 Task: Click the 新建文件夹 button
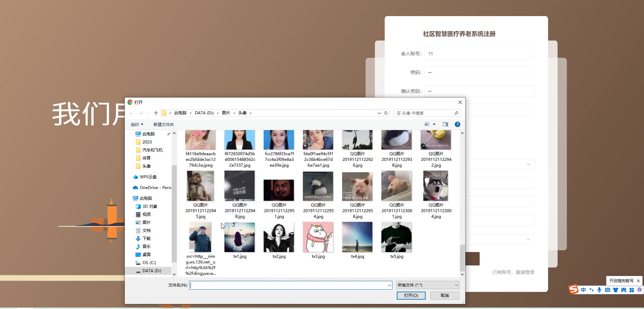pyautogui.click(x=164, y=125)
